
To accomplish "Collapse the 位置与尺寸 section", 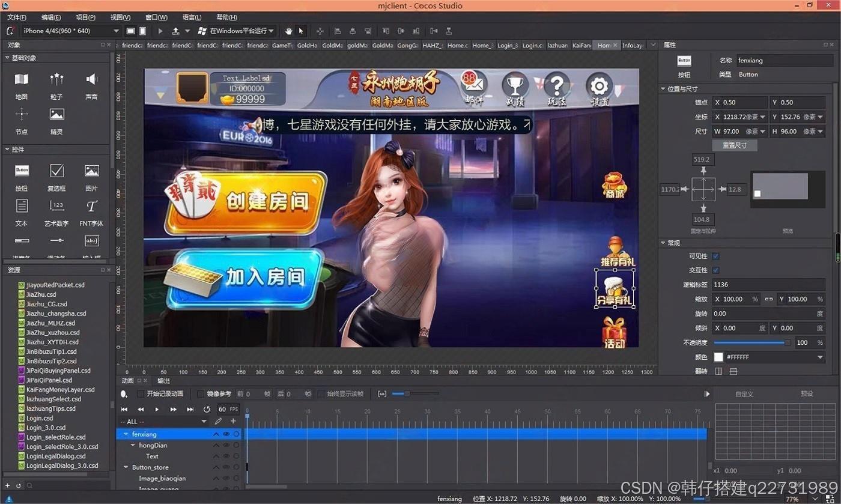I will click(663, 89).
